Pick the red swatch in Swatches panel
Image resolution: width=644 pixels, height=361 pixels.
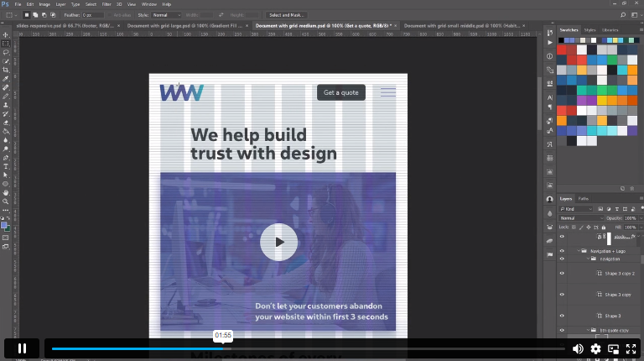[x=562, y=50]
